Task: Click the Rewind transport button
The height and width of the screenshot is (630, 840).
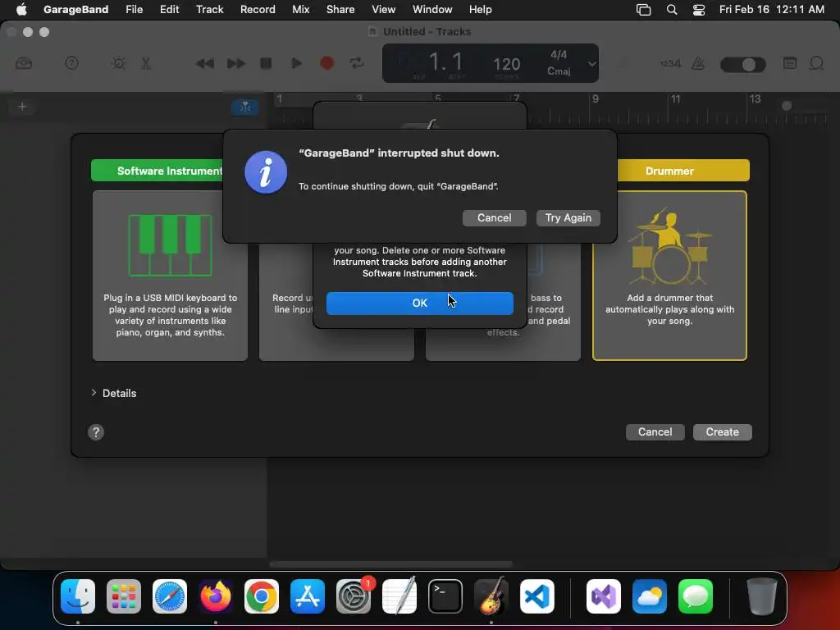Action: point(204,64)
